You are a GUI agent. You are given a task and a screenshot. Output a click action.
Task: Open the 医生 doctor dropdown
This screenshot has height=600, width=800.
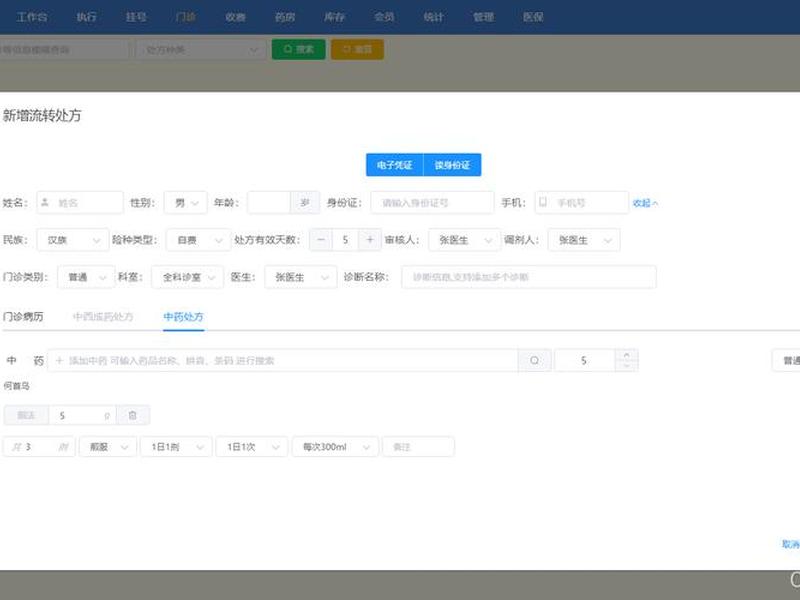[301, 277]
